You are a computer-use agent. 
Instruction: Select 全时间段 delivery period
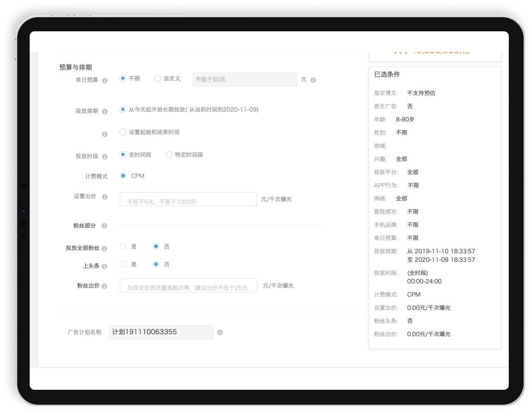(x=123, y=155)
